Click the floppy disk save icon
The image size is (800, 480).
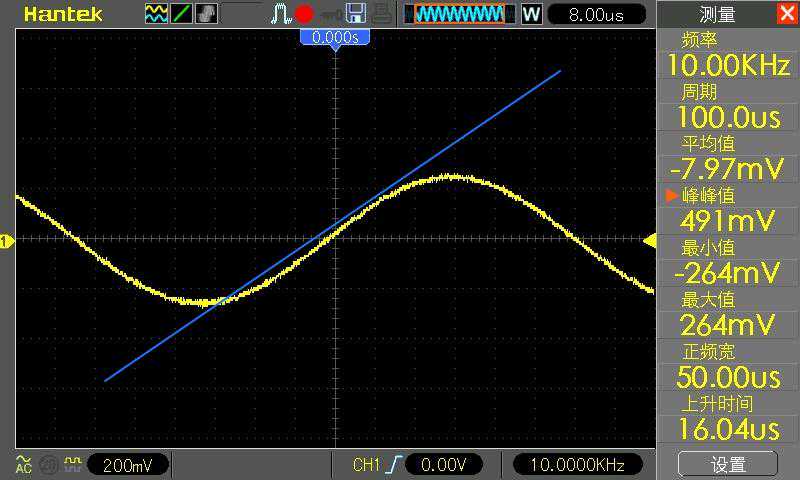pos(355,14)
